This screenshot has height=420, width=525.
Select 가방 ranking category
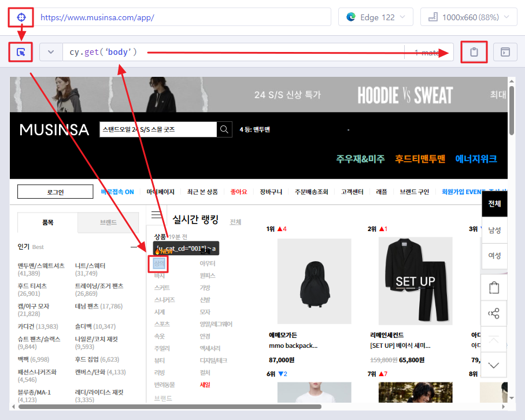click(x=205, y=288)
